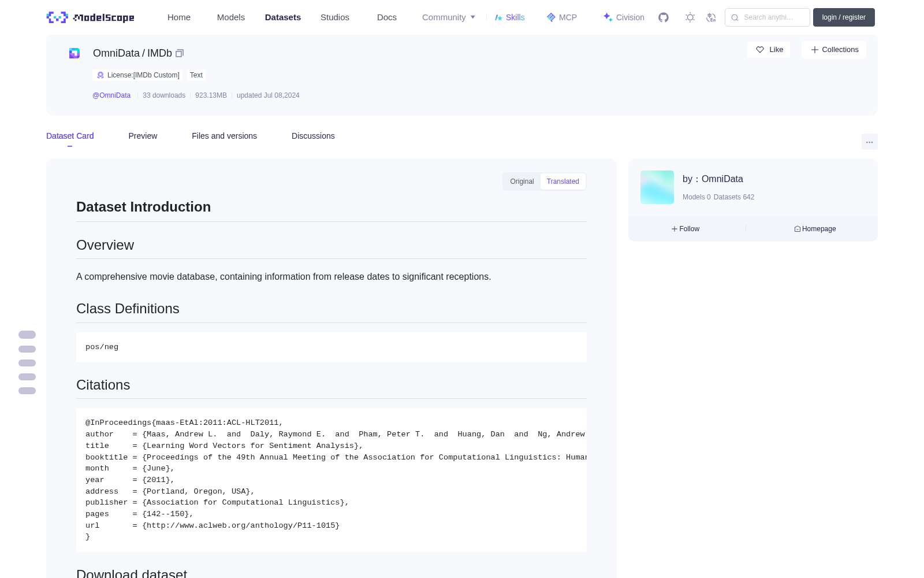Switch to the Preview tab
The image size is (924, 578).
tap(143, 136)
